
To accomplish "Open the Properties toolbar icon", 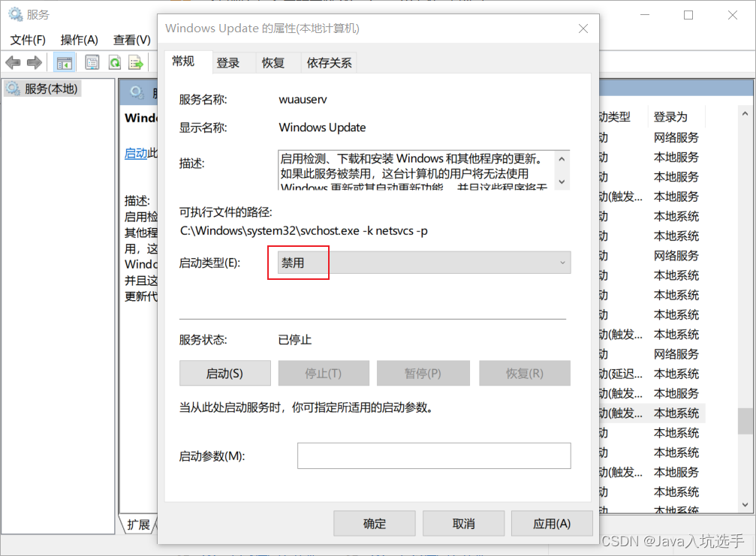I will coord(92,62).
